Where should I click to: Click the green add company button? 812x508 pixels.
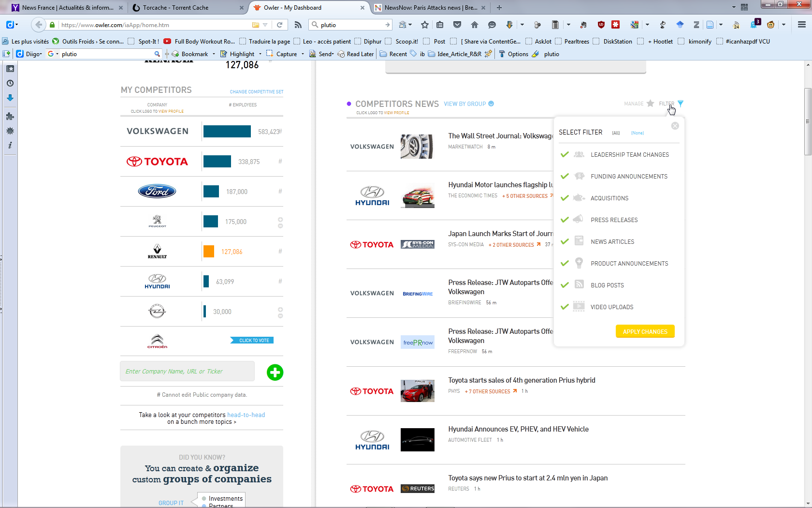coord(275,373)
